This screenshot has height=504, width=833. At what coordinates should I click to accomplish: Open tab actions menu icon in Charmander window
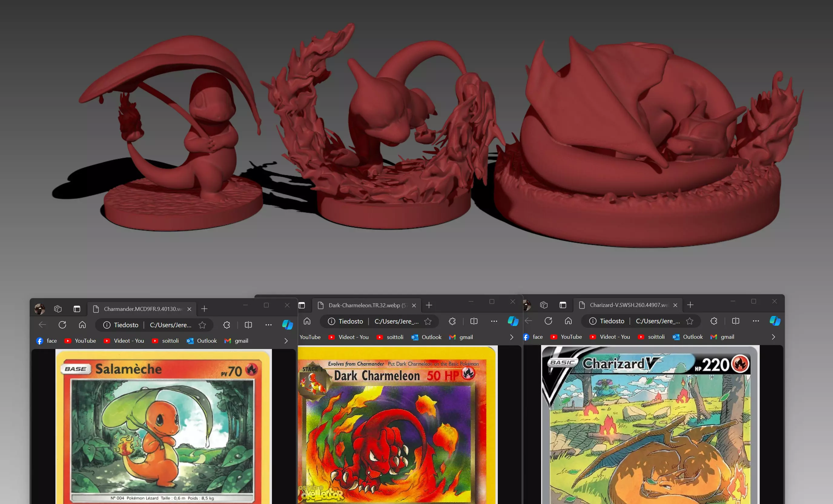click(x=77, y=309)
